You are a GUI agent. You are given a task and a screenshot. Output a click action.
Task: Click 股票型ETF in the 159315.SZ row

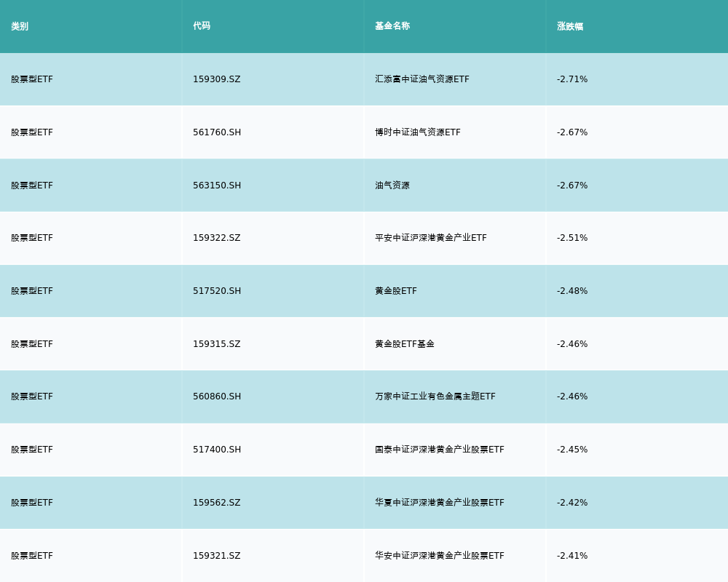[32, 344]
